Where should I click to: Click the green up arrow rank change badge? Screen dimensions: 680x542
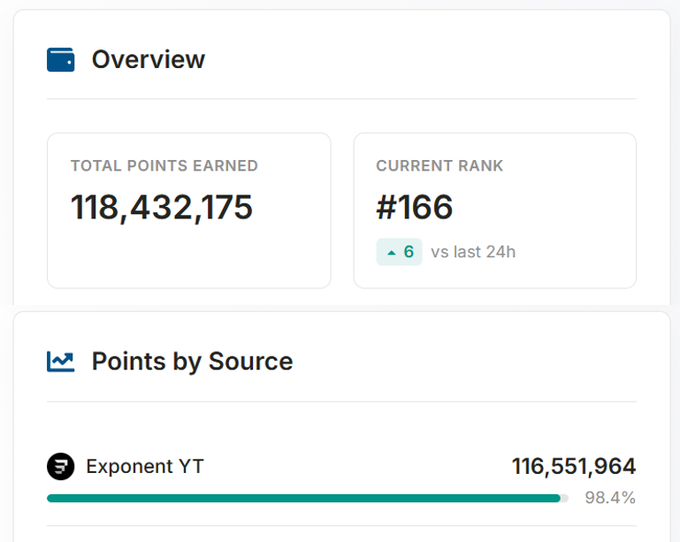click(399, 252)
